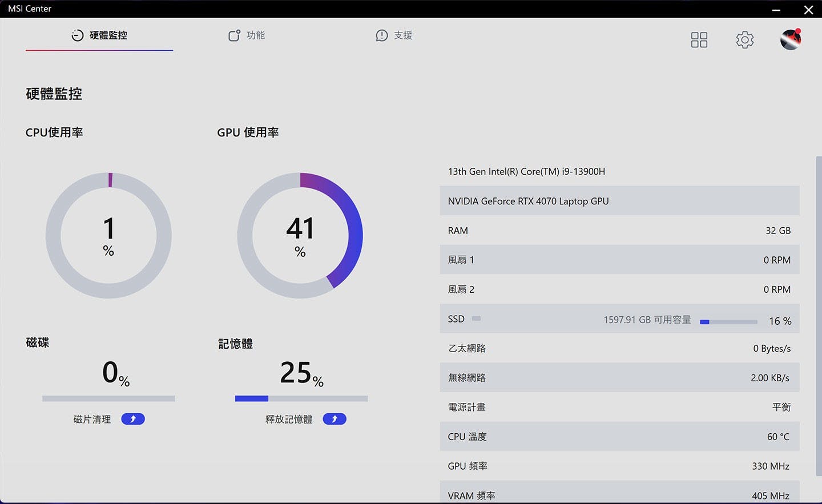Open the settings gear icon
Viewport: 822px width, 504px height.
point(745,40)
